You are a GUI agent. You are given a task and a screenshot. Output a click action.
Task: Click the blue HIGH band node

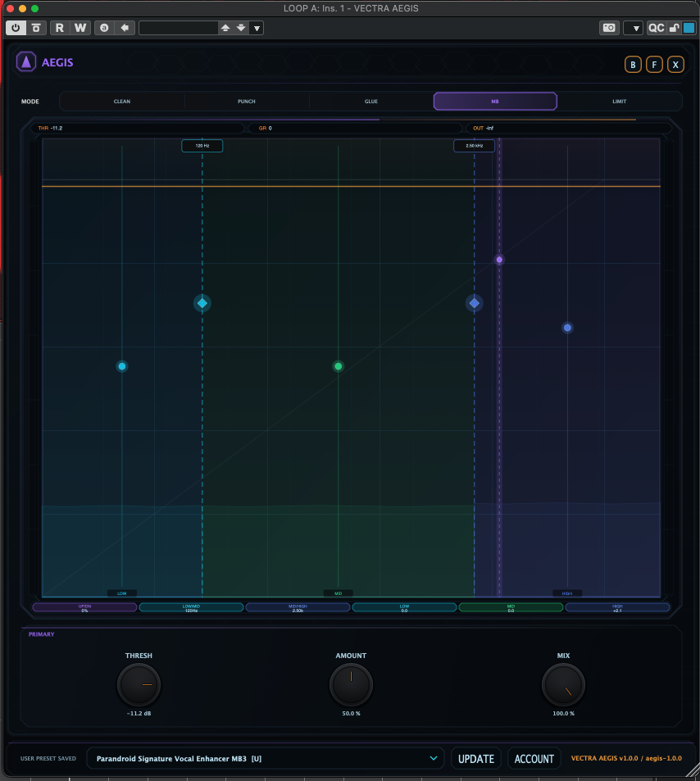(x=567, y=328)
